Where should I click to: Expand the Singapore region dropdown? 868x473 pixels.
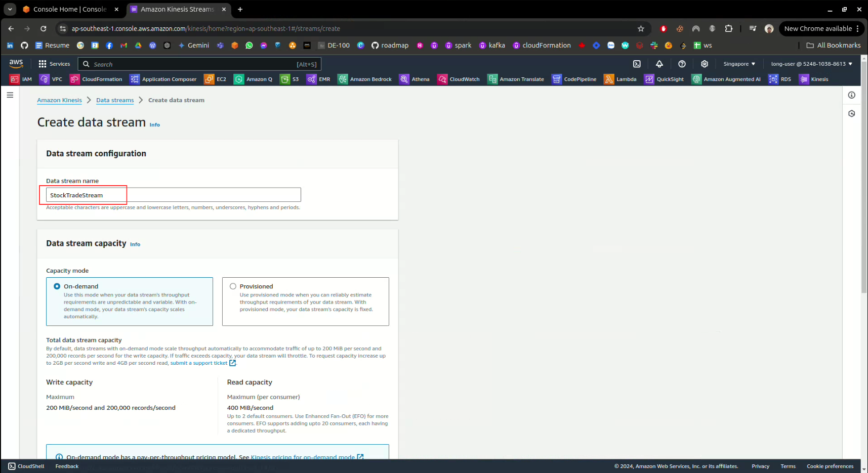(x=739, y=64)
